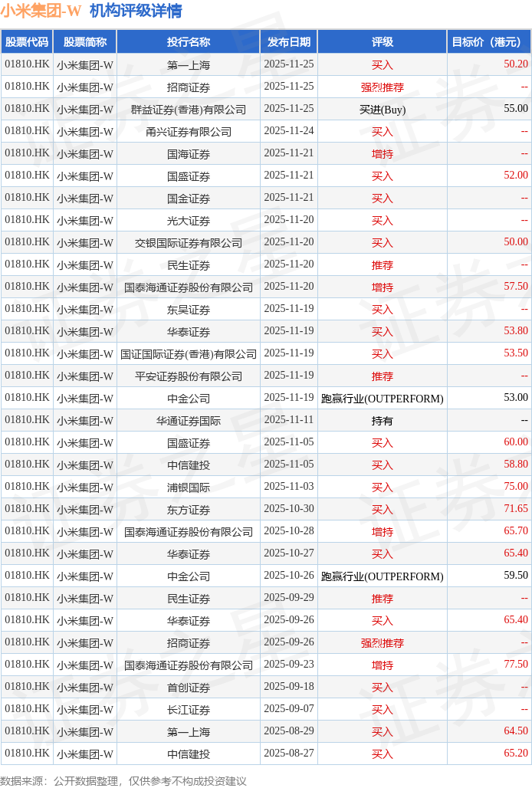Click date cell 2025-10-28

pyautogui.click(x=289, y=531)
